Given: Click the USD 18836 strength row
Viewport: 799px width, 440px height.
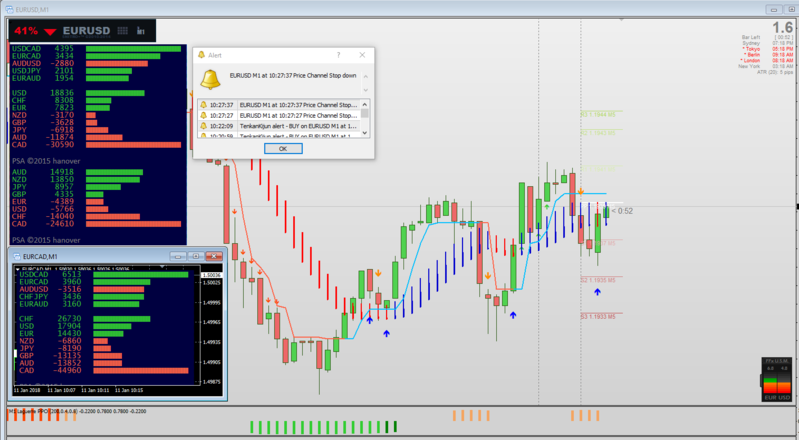Looking at the screenshot, I should pyautogui.click(x=78, y=93).
